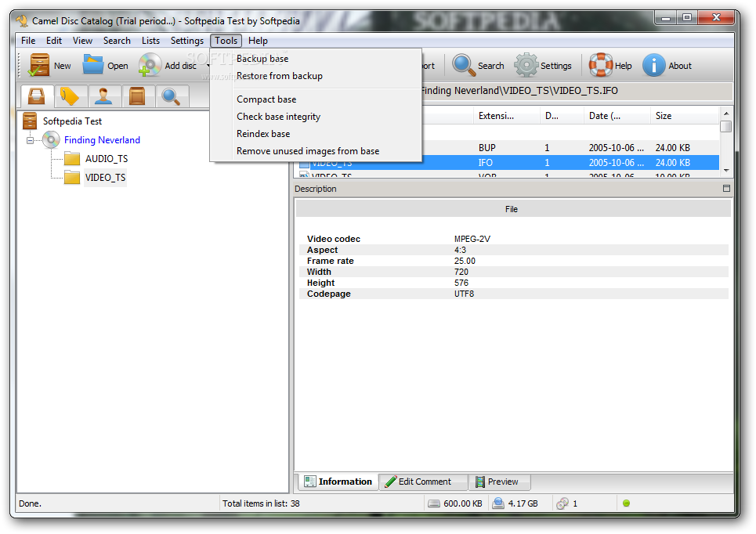Switch to the tags panel tab
Screen dimensions: 756x534
(x=71, y=96)
